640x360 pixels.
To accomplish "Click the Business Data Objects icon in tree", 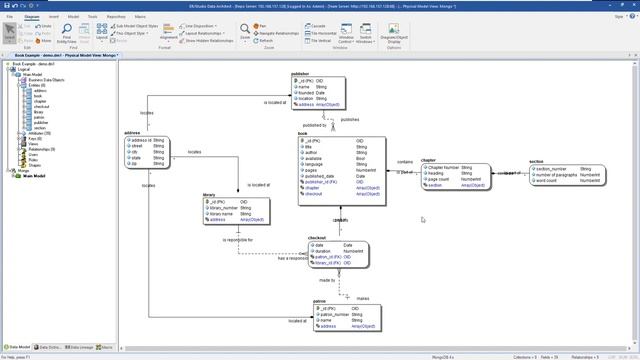I will (x=24, y=80).
